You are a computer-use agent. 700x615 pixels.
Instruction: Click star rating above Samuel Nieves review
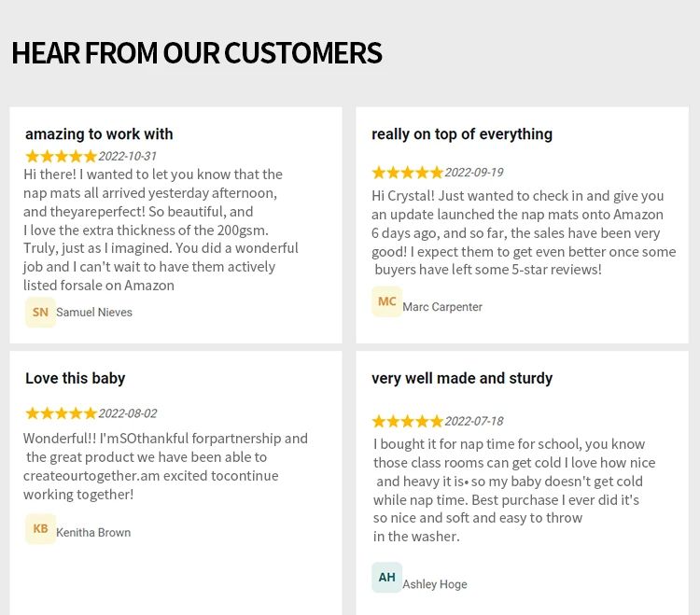click(x=62, y=156)
